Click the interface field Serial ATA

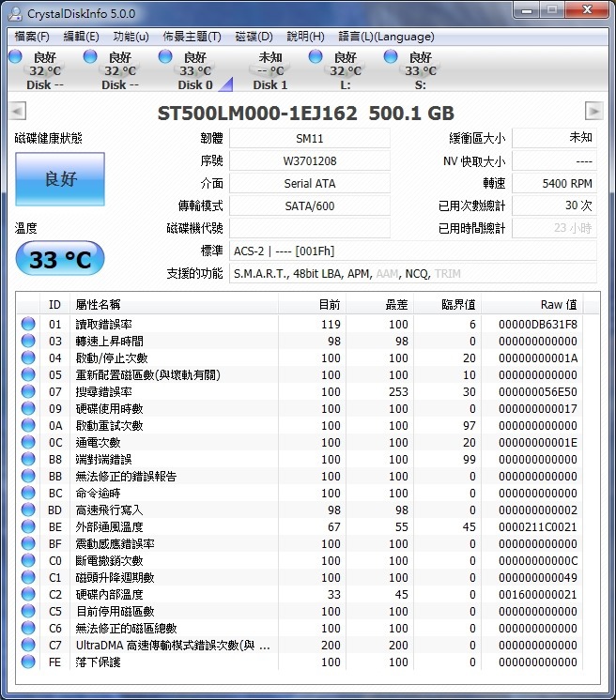[x=310, y=183]
